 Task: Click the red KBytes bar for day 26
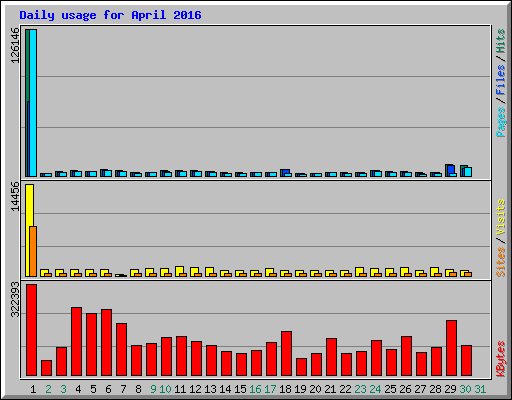(407, 356)
